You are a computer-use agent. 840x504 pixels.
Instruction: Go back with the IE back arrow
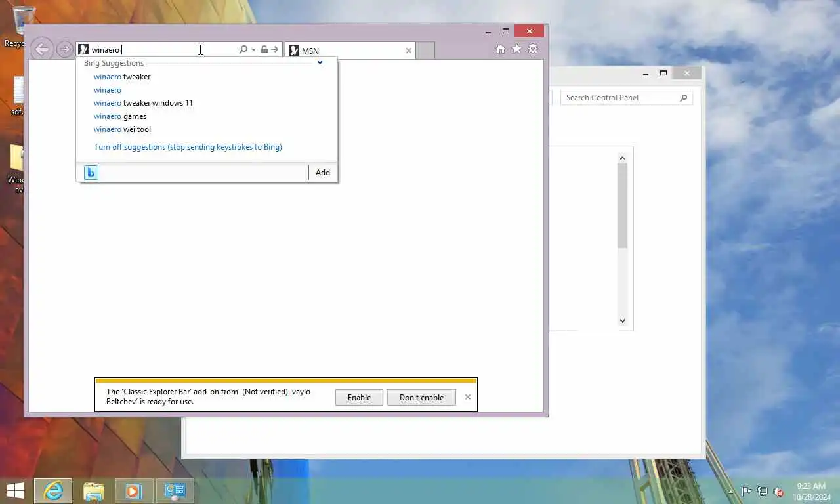(41, 49)
